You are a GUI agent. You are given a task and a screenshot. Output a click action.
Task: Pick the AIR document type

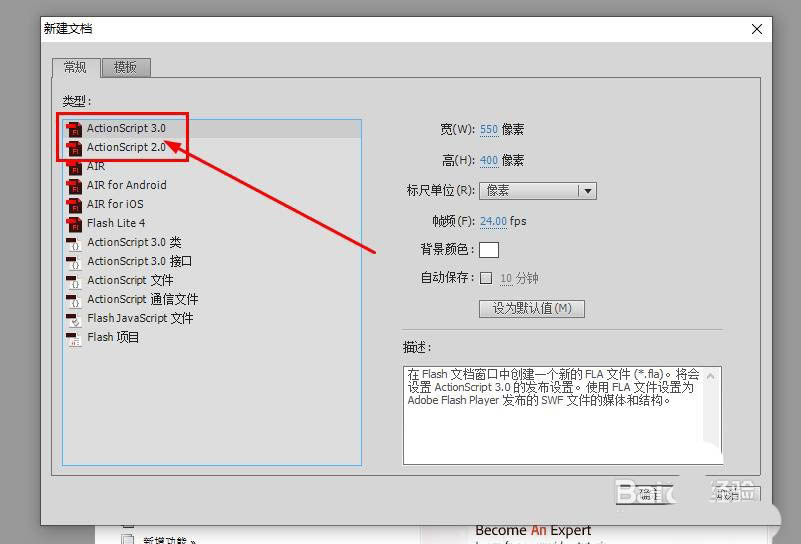(212, 166)
